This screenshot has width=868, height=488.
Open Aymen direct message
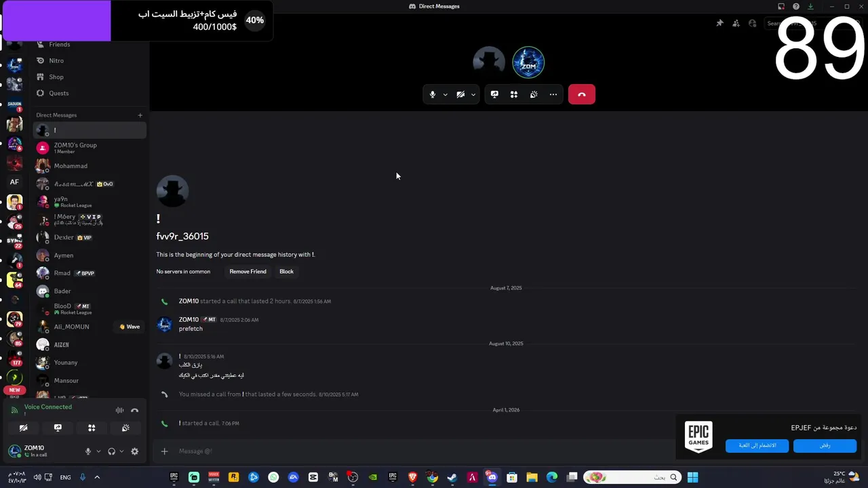point(90,256)
